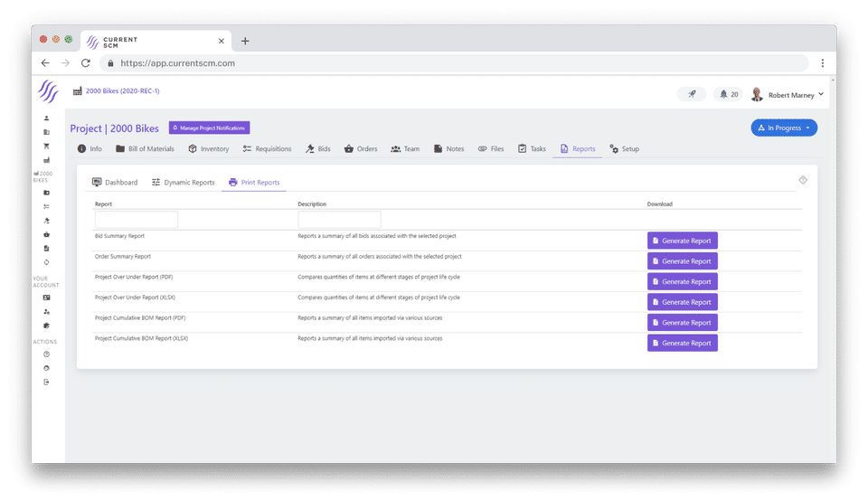
Task: Open the basket orders icon in sidebar
Action: [46, 234]
